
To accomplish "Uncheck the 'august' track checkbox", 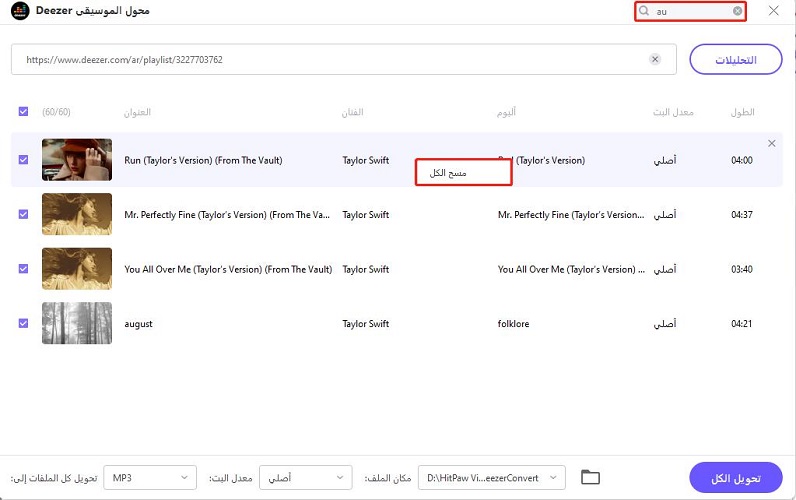I will (23, 323).
